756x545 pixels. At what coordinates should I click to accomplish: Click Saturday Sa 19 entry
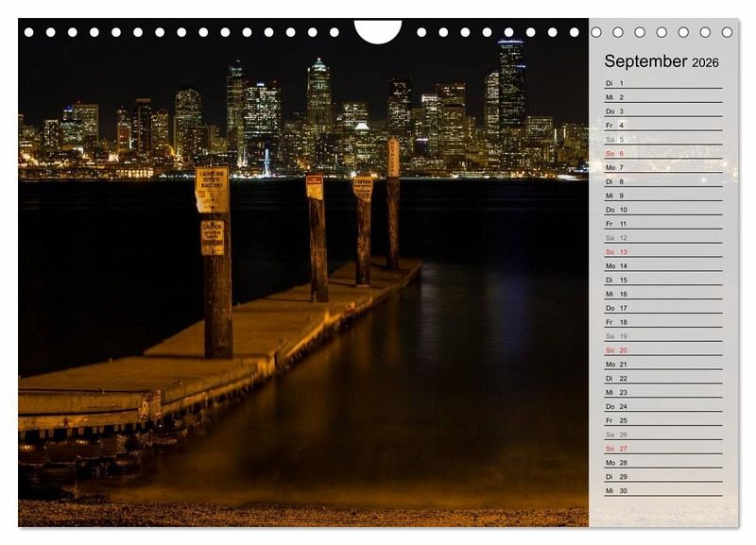(x=662, y=336)
